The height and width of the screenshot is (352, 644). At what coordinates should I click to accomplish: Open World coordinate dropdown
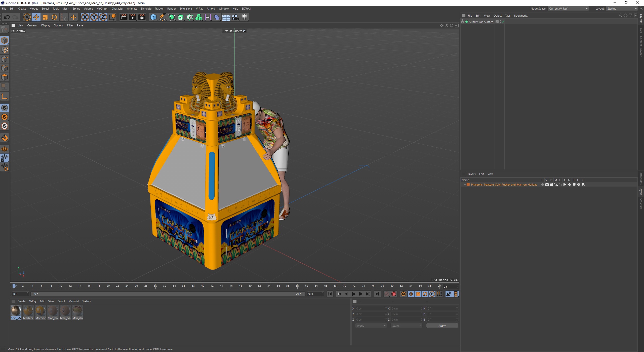371,326
